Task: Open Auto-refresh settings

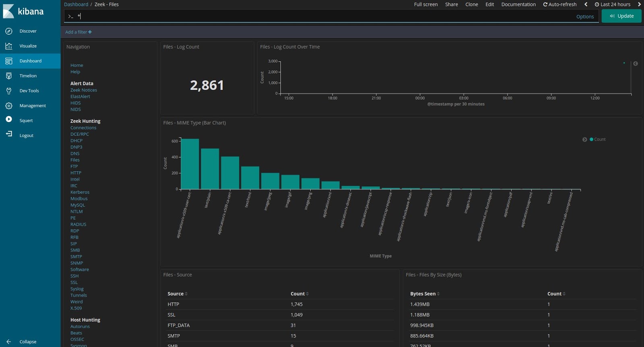Action: pos(560,4)
